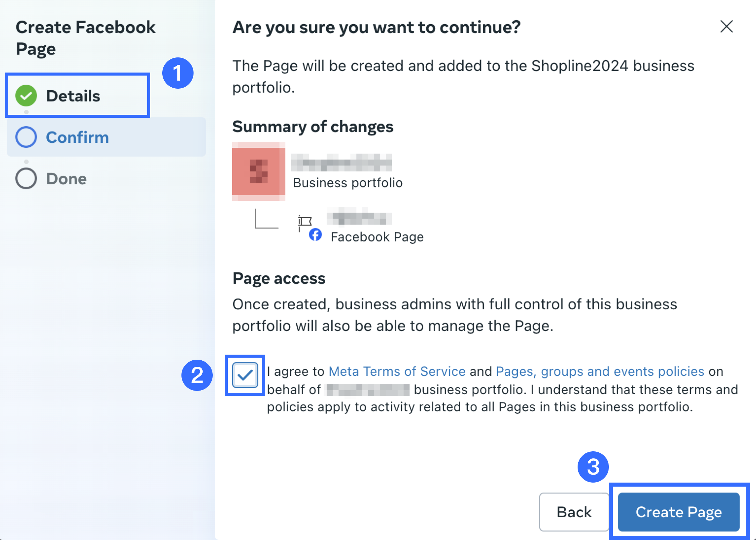Image resolution: width=756 pixels, height=540 pixels.
Task: Click the Done step circle icon
Action: [x=26, y=178]
